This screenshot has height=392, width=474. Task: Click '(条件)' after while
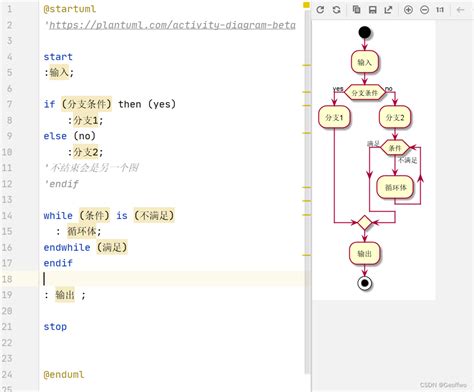coord(94,216)
